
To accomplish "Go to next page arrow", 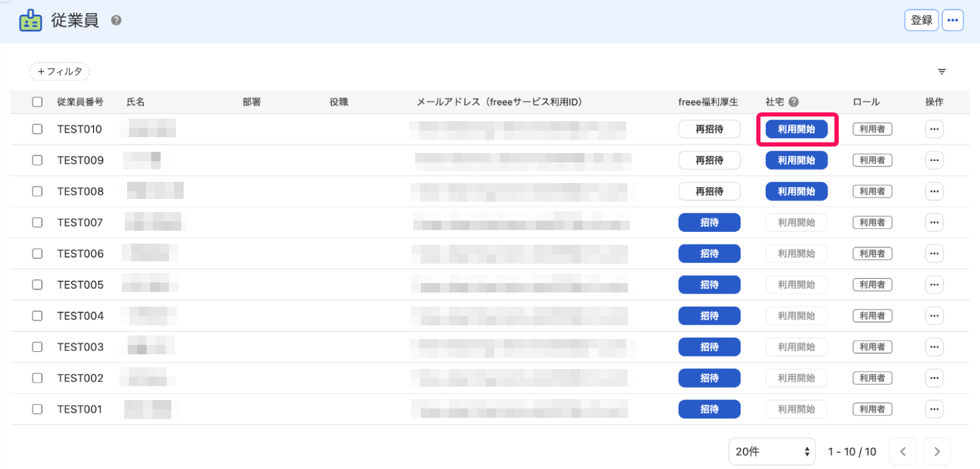I will (x=937, y=452).
